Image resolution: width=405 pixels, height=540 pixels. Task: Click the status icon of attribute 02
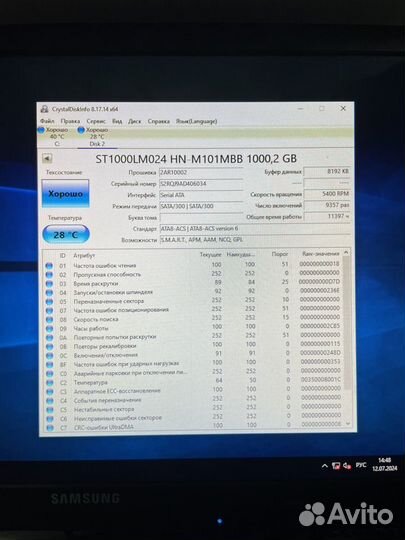point(49,275)
